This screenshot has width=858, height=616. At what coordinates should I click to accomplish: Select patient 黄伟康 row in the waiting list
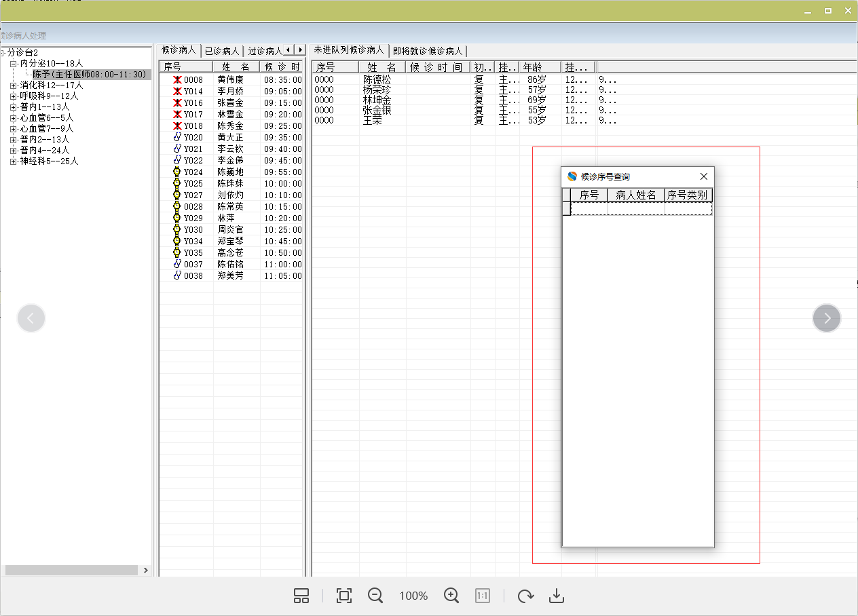pyautogui.click(x=230, y=79)
